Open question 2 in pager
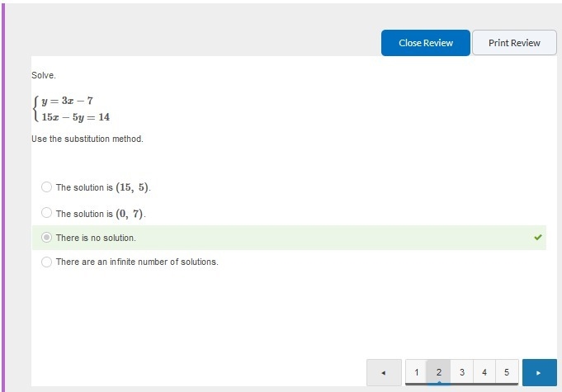 point(439,372)
